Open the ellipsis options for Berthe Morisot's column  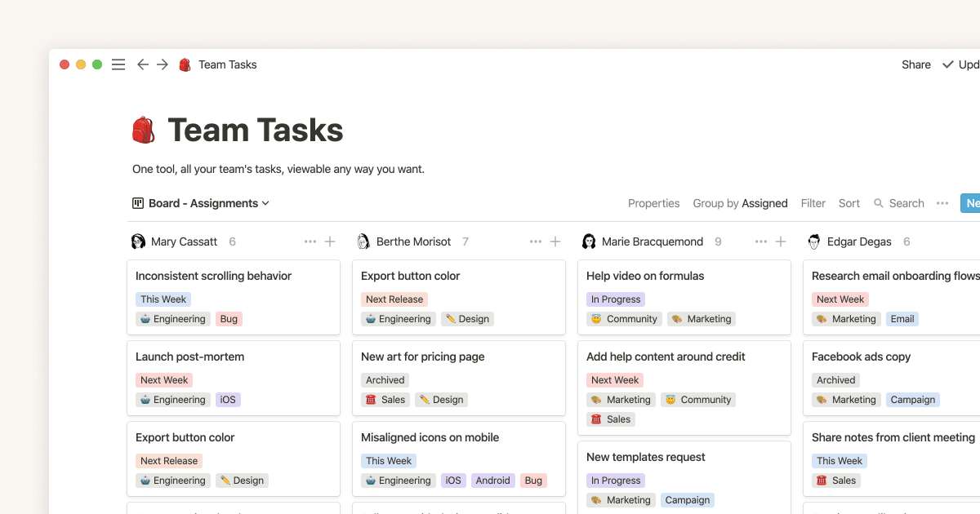(x=535, y=241)
